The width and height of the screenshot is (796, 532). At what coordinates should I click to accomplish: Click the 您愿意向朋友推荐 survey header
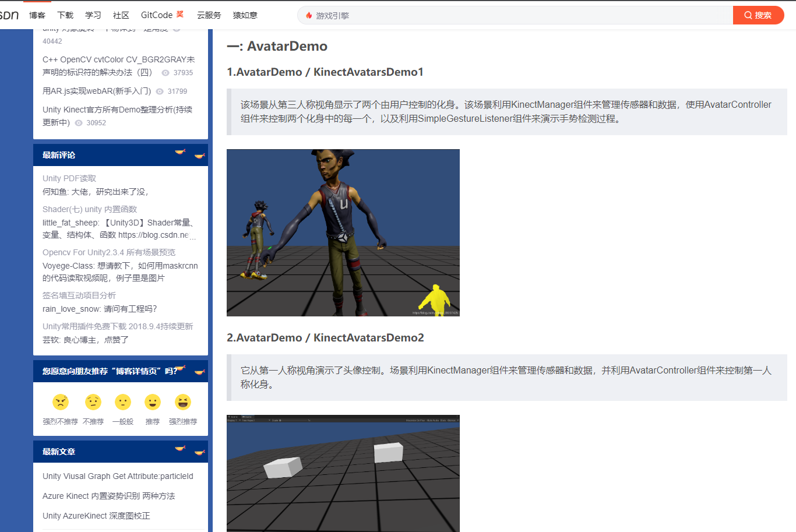tap(121, 371)
